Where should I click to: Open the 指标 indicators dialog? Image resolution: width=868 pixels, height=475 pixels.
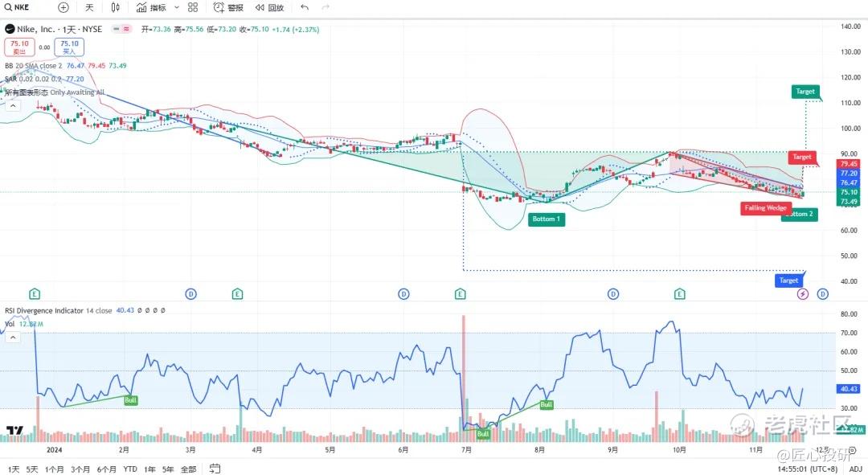151,7
